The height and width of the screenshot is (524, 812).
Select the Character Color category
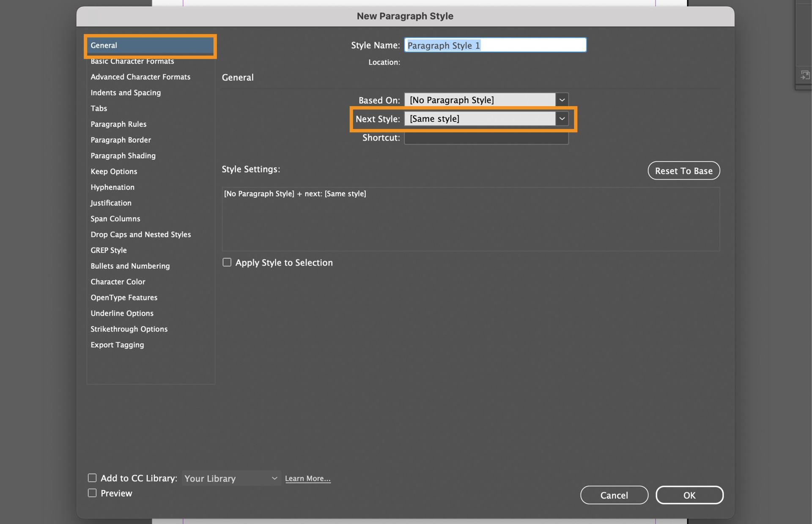coord(118,282)
